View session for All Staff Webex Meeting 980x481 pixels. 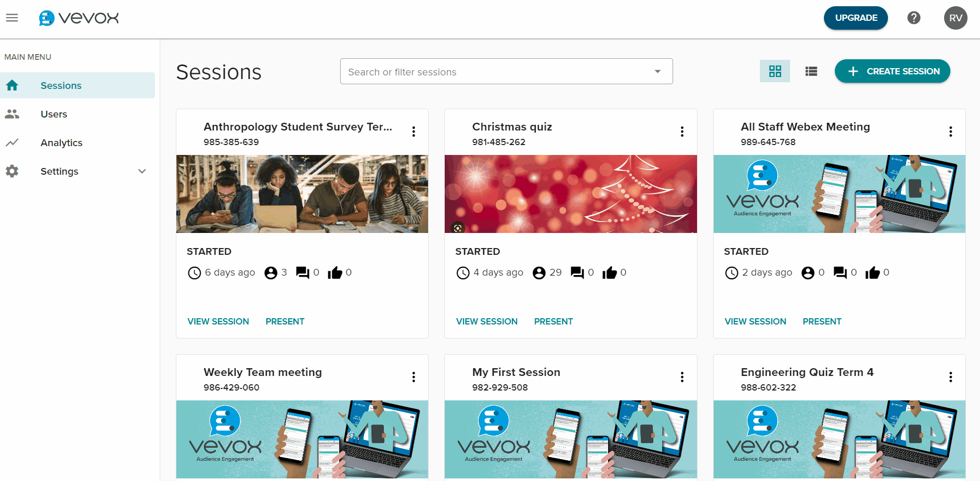click(x=755, y=321)
